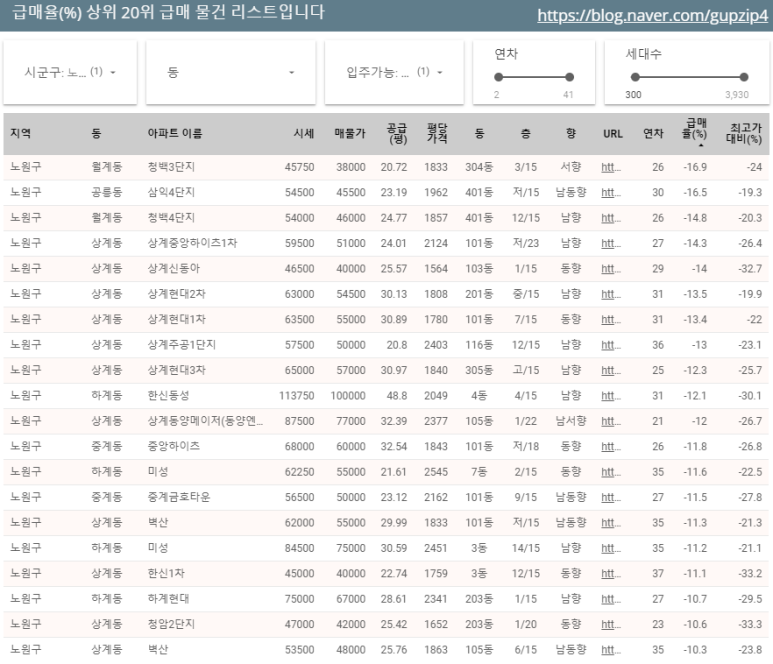Image resolution: width=773 pixels, height=664 pixels.
Task: Click the -16.9 급매율 value
Action: [695, 167]
